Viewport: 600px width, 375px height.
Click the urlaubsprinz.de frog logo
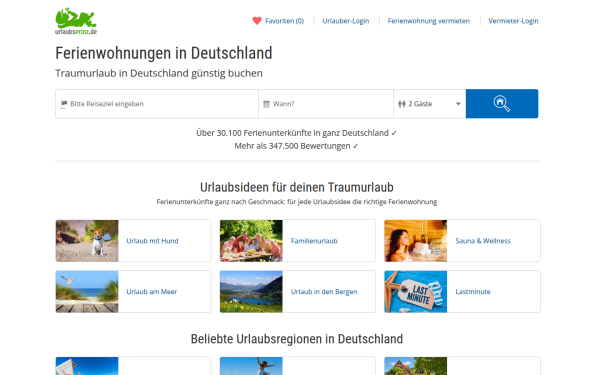(x=76, y=21)
